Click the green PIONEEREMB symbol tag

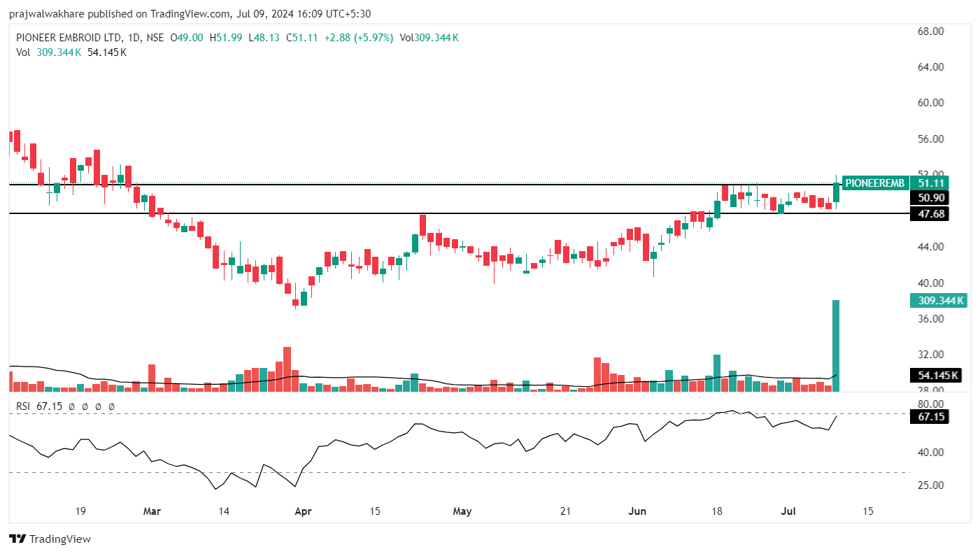[x=874, y=183]
